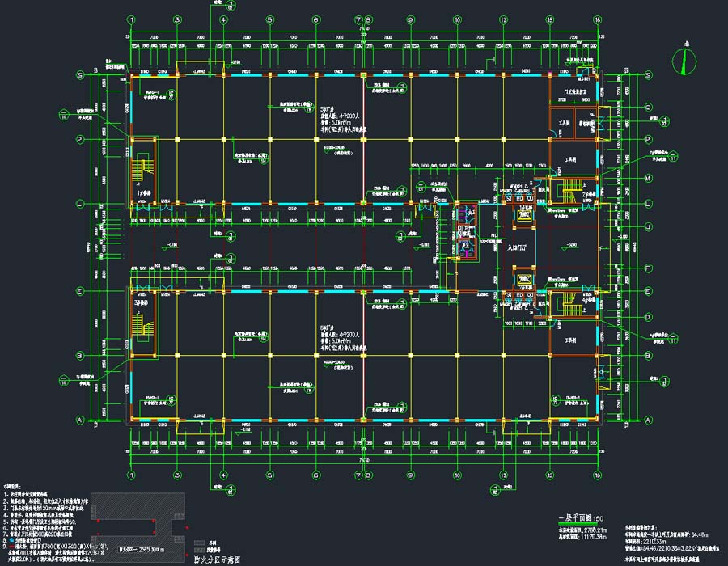Select axis bubble 6 in the top row
728x566 pixels.
pyautogui.click(x=316, y=20)
